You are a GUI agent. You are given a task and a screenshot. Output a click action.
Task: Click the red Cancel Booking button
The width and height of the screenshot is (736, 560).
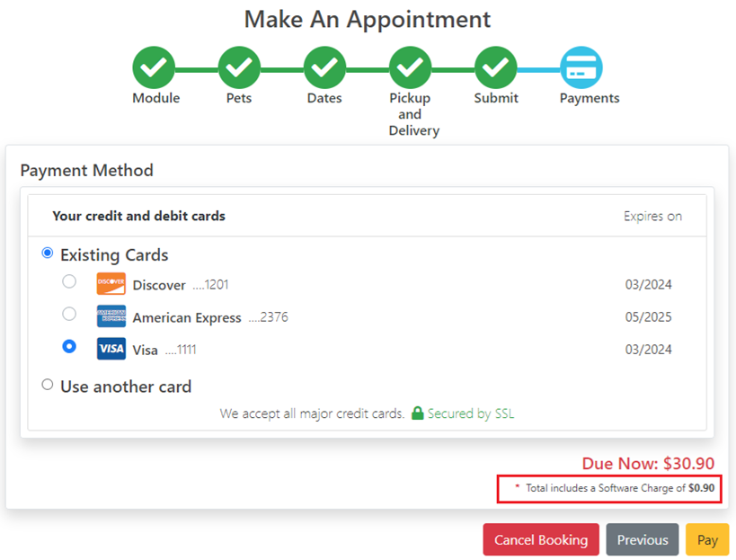pyautogui.click(x=540, y=539)
